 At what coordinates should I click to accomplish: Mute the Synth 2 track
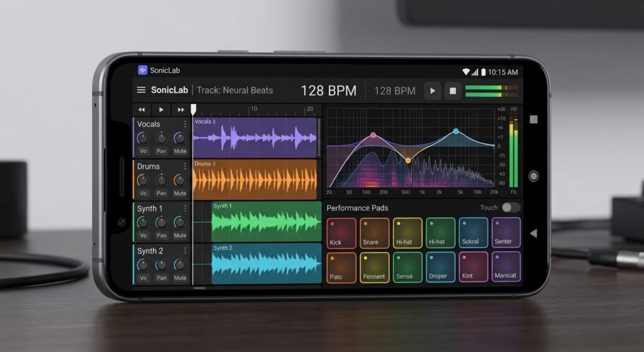(x=180, y=278)
